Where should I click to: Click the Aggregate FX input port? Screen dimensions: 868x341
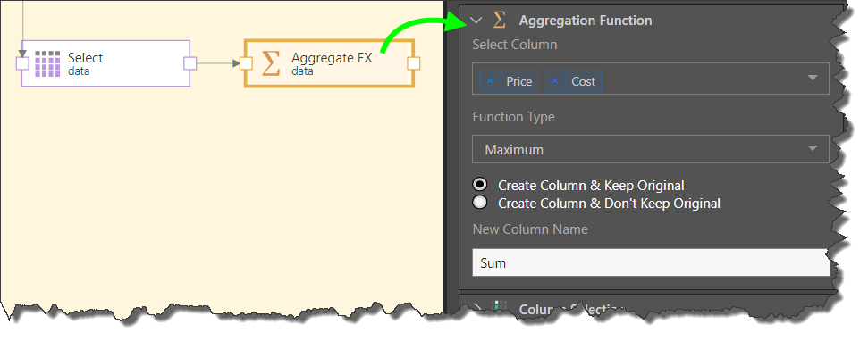tap(247, 63)
